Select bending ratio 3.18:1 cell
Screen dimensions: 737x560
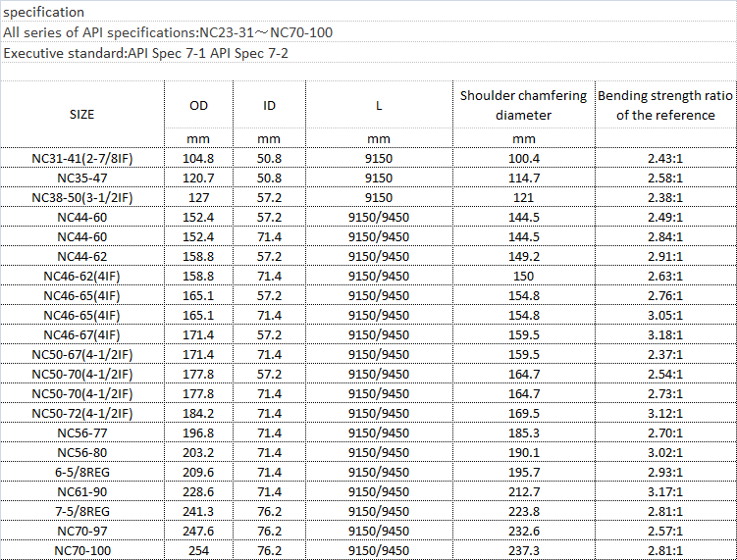(665, 335)
